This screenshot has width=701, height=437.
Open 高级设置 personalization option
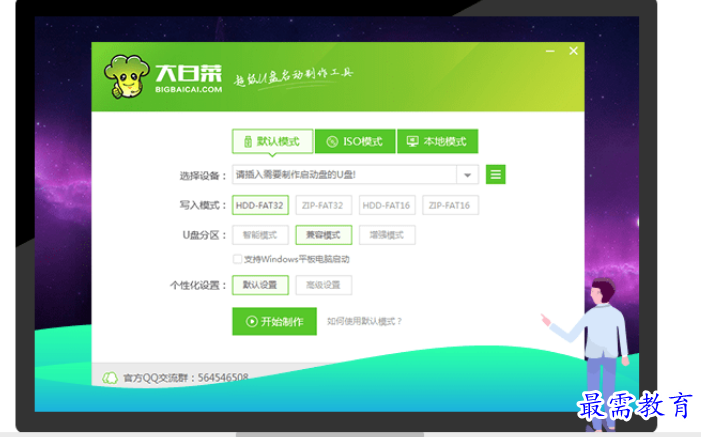(323, 285)
